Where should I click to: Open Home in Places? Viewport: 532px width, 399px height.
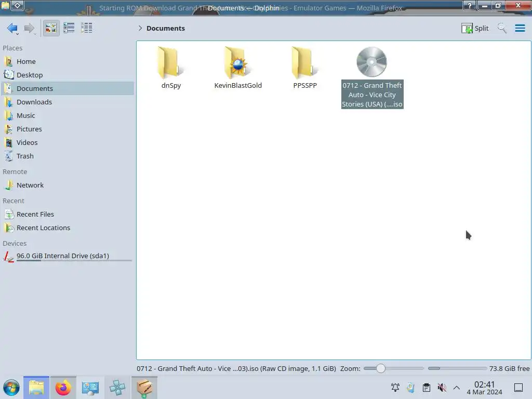(x=67, y=61)
